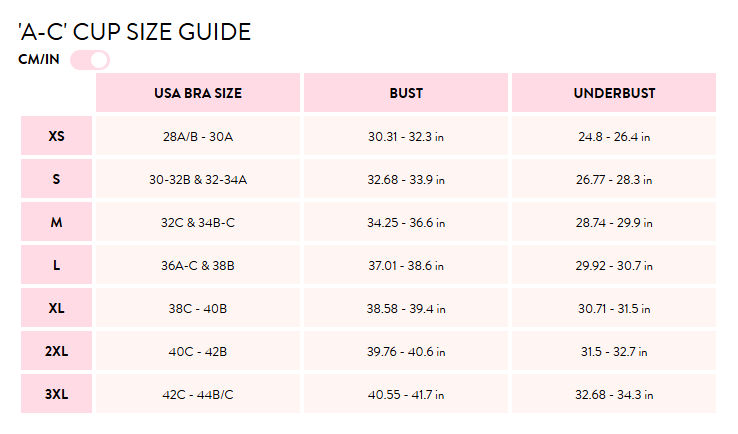The height and width of the screenshot is (434, 738).
Task: Click the USA BRA SIZE column header
Action: pyautogui.click(x=198, y=93)
